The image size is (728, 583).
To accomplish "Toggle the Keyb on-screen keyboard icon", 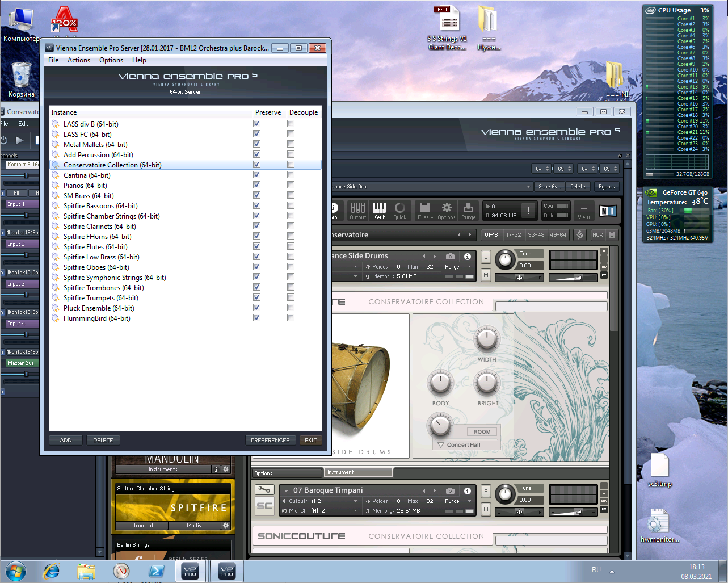I will pyautogui.click(x=379, y=211).
